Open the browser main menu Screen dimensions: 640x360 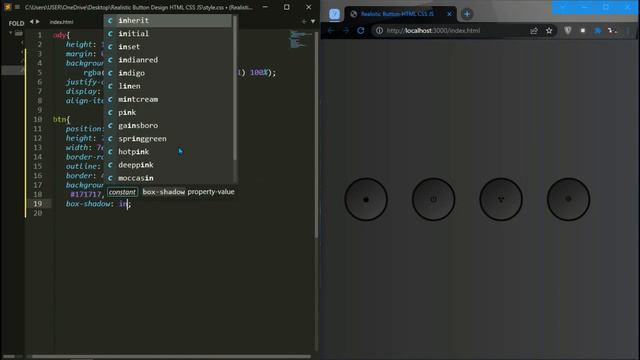[x=628, y=31]
